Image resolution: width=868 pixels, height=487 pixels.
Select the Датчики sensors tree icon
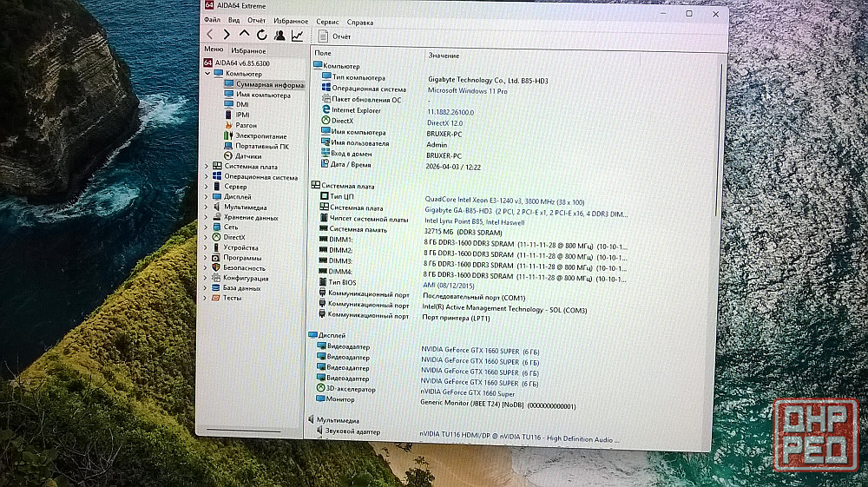coord(229,156)
